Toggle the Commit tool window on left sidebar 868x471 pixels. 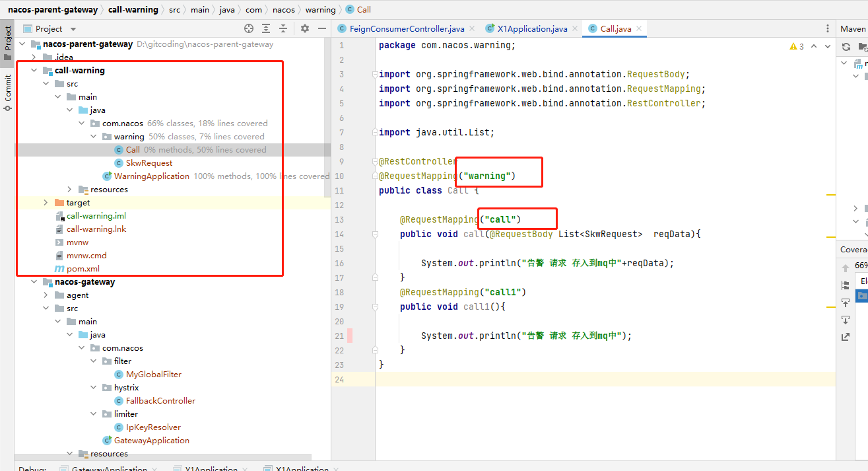click(7, 91)
